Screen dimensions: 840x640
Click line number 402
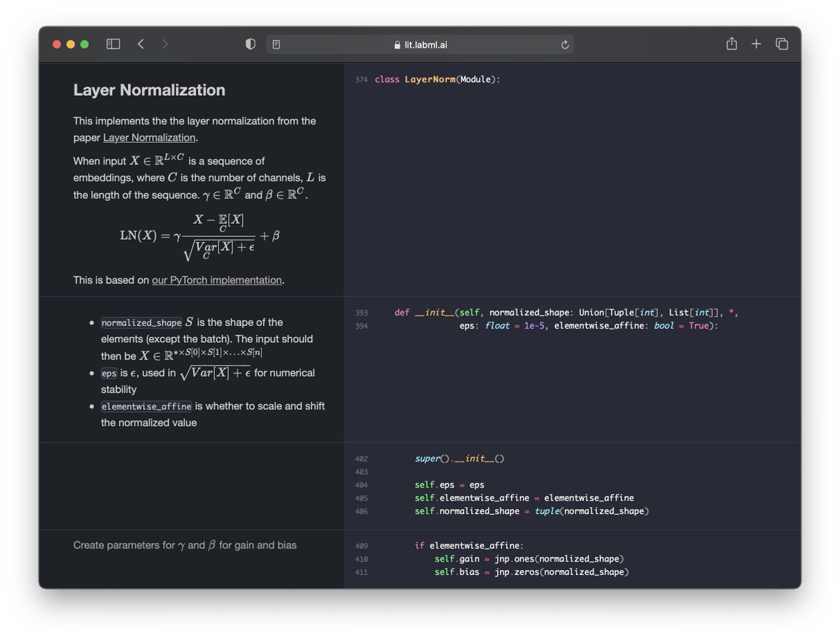coord(361,460)
